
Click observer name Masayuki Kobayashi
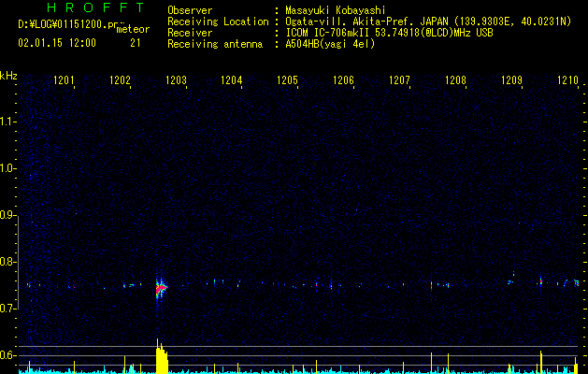[336, 10]
